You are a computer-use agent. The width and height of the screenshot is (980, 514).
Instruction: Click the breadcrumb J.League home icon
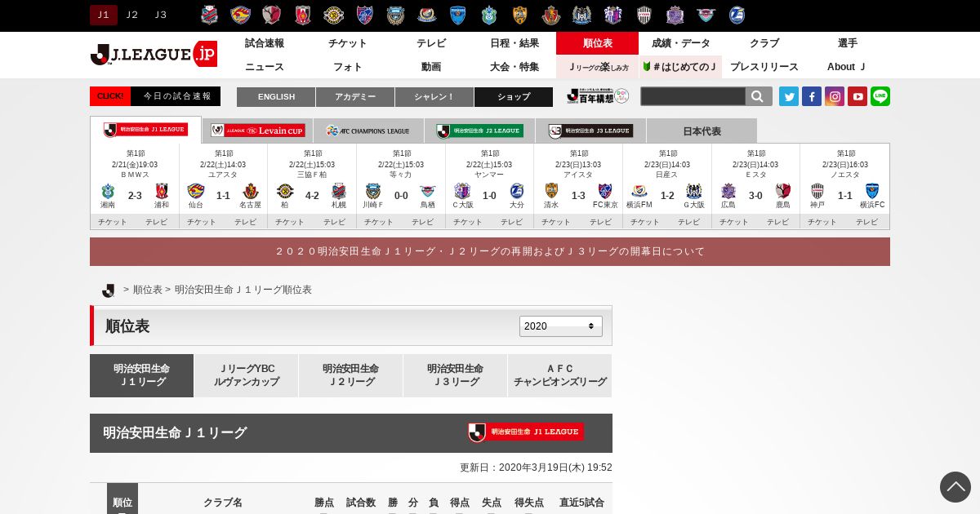click(109, 290)
